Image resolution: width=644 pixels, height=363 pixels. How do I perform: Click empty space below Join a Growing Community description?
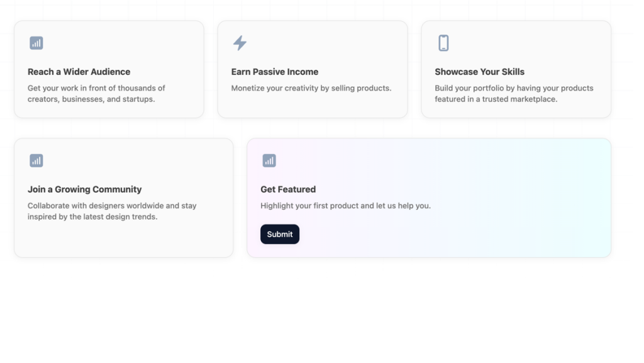click(123, 239)
